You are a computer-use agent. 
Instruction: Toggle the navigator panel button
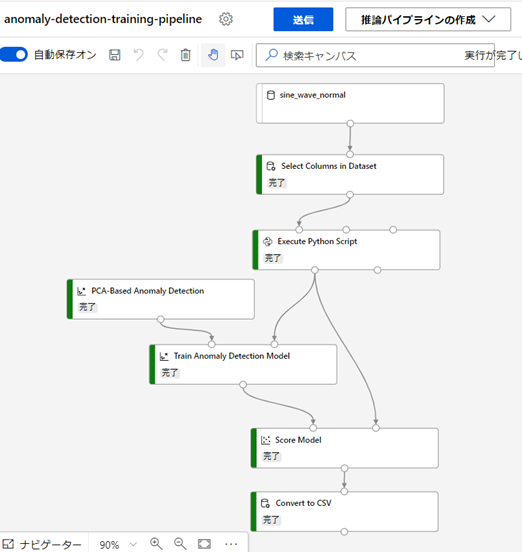[x=42, y=544]
